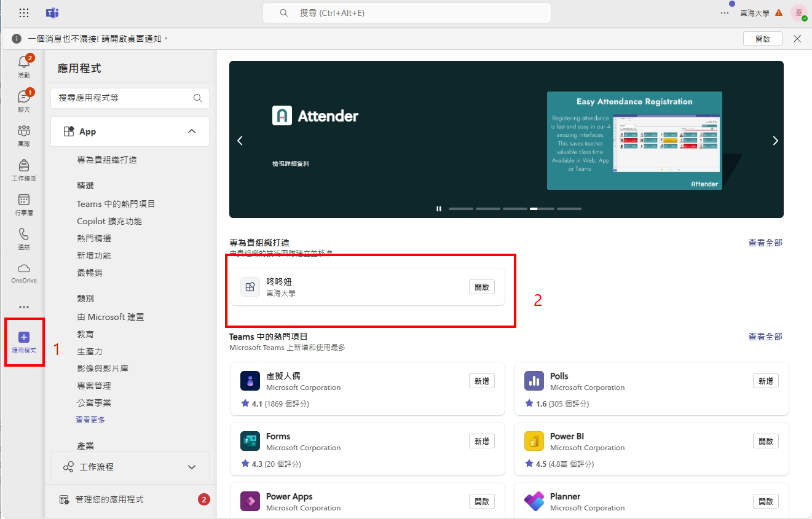Click the Forms app icon
This screenshot has width=812, height=519.
tap(250, 441)
